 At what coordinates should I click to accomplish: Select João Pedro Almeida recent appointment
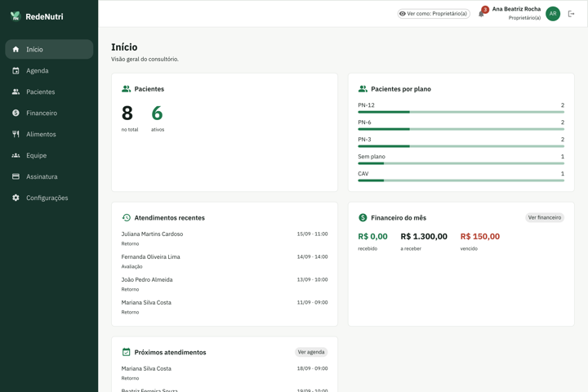225,284
